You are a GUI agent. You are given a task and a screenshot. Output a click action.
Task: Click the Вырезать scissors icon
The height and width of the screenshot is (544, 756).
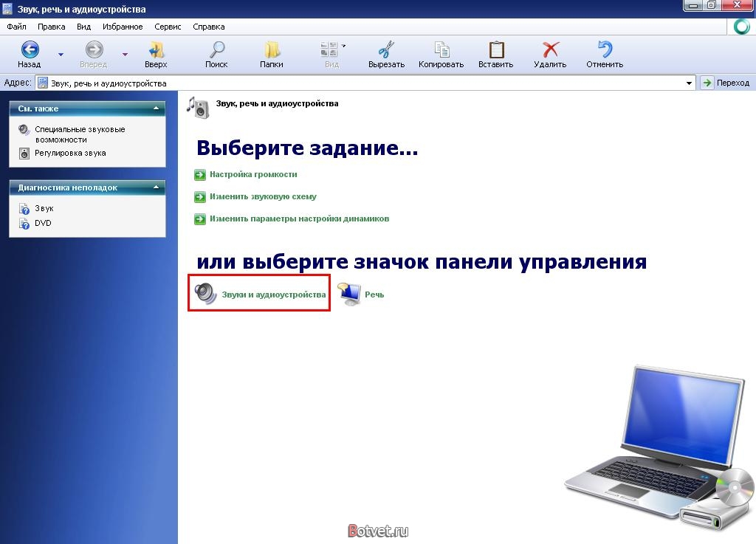386,49
